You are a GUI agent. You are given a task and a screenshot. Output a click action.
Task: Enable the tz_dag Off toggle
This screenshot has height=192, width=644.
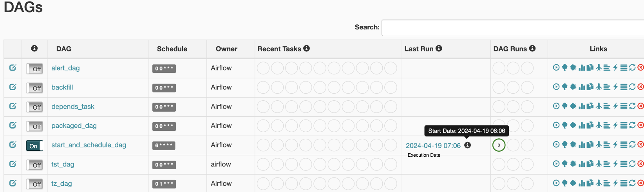pos(34,184)
